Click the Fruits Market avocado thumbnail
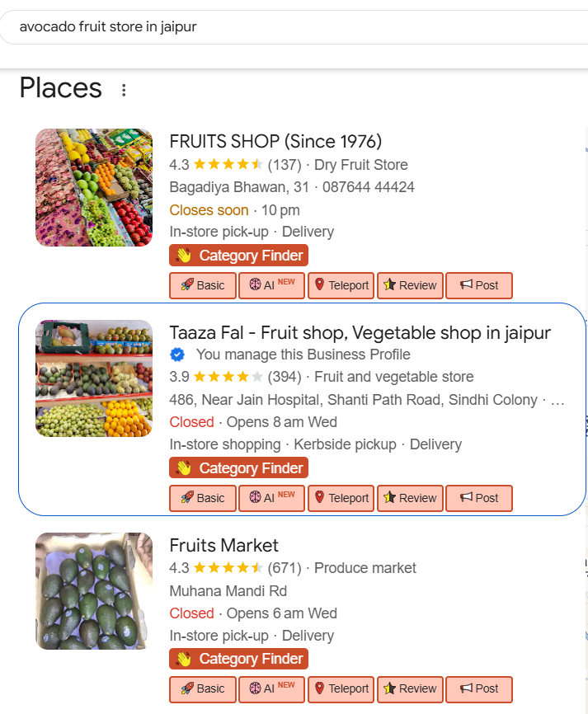The image size is (588, 714). [94, 591]
